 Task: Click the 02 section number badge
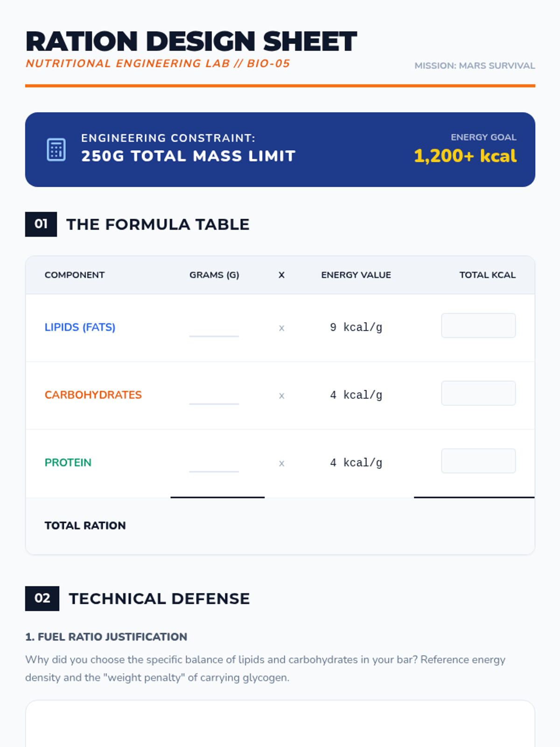pos(42,598)
